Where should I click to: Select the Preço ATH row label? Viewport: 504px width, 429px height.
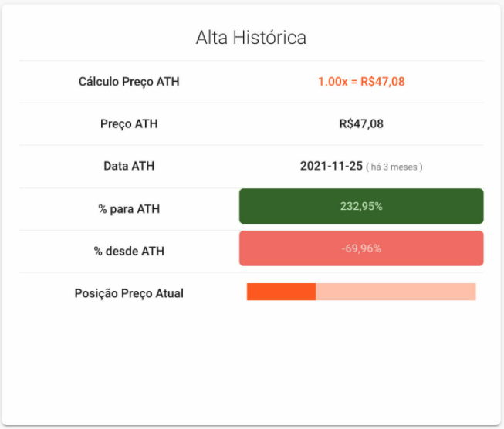coord(129,123)
